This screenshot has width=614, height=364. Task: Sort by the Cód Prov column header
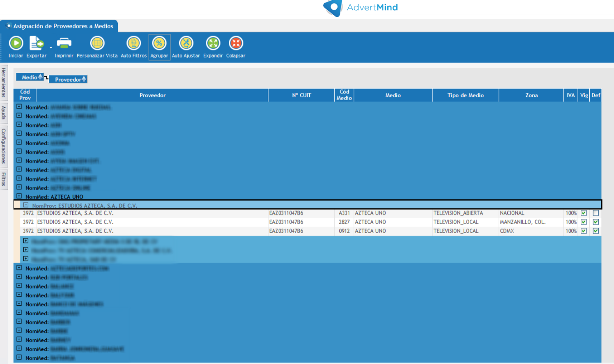25,95
